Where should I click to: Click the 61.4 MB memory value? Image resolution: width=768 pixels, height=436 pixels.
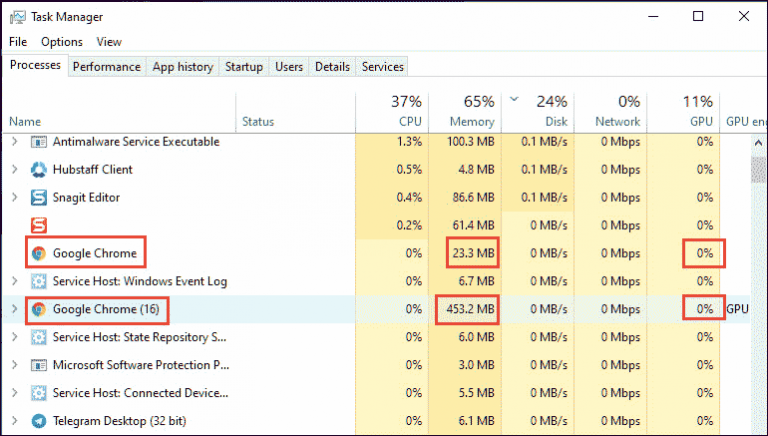point(473,225)
